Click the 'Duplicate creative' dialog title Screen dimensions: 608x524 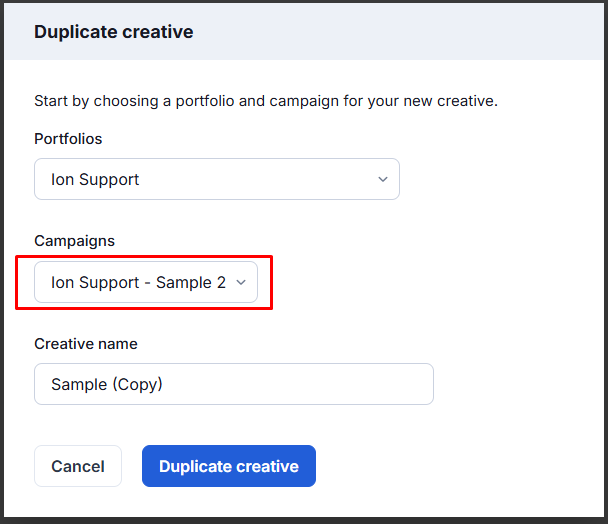click(113, 32)
